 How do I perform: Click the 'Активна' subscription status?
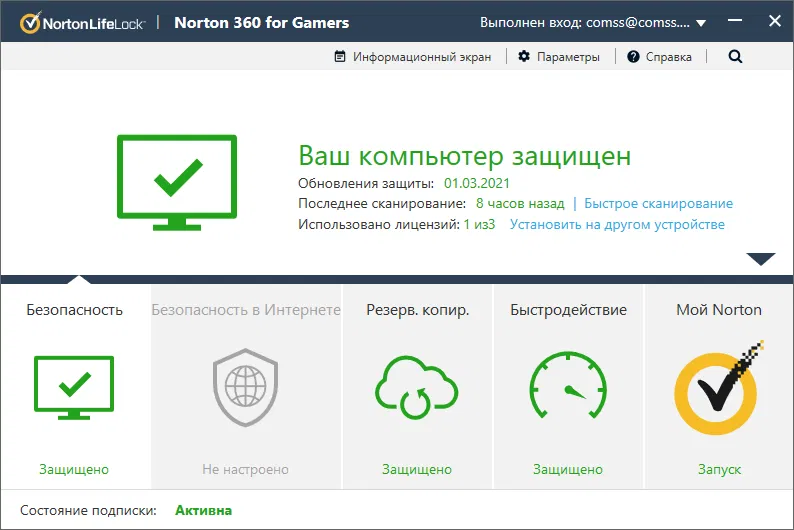(x=204, y=510)
